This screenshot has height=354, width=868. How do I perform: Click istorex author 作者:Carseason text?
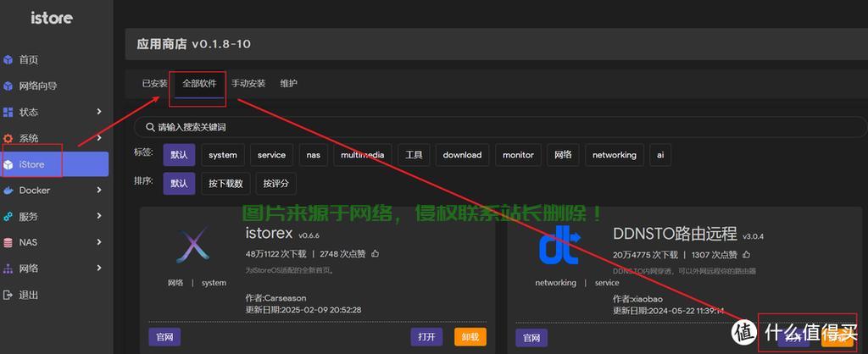coord(275,298)
